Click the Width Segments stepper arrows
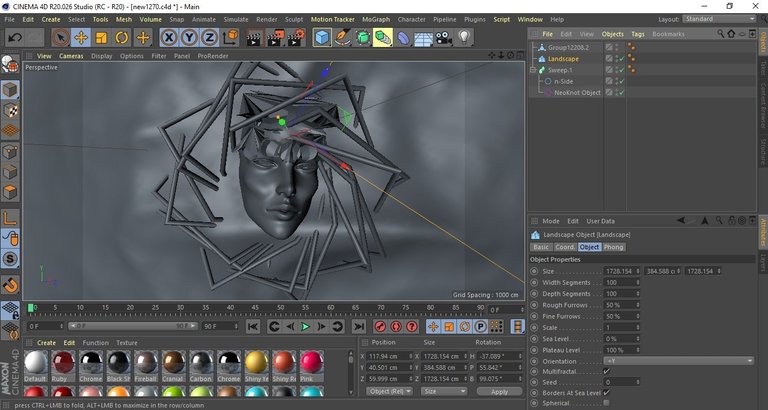 pyautogui.click(x=638, y=283)
